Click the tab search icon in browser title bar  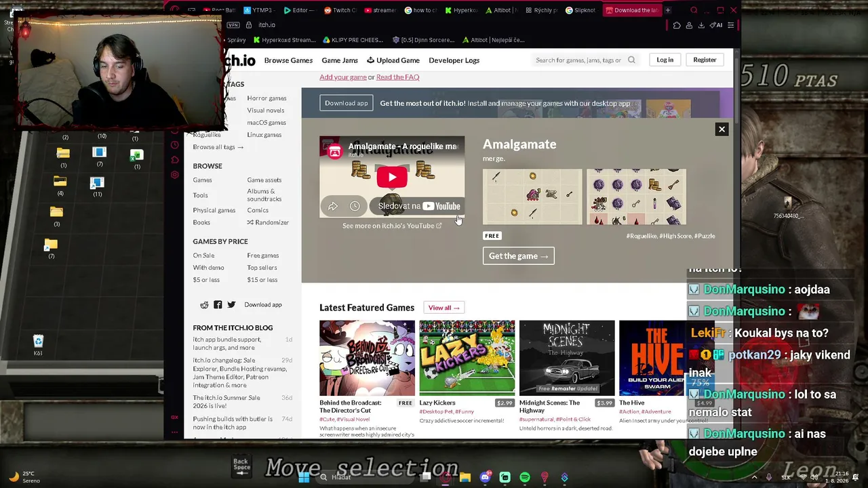tap(694, 10)
